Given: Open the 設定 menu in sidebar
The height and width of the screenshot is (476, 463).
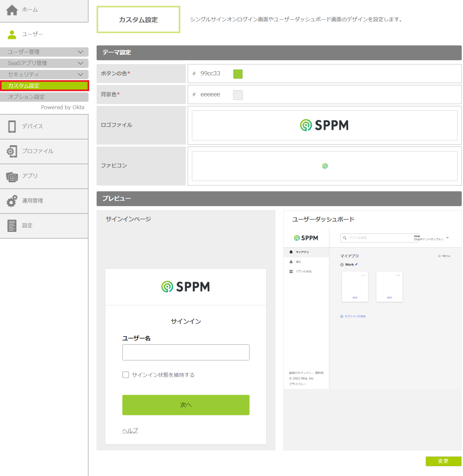Looking at the screenshot, I should [44, 226].
